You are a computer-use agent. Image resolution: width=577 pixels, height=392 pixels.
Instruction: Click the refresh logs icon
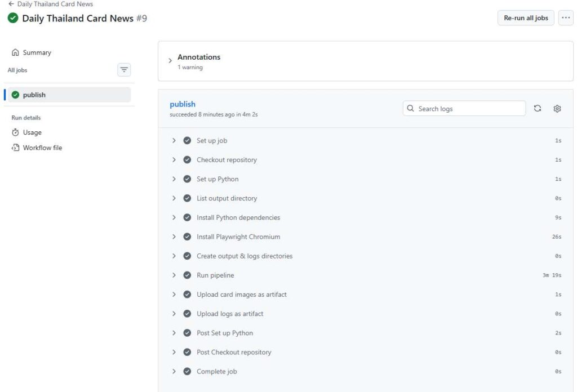[538, 109]
